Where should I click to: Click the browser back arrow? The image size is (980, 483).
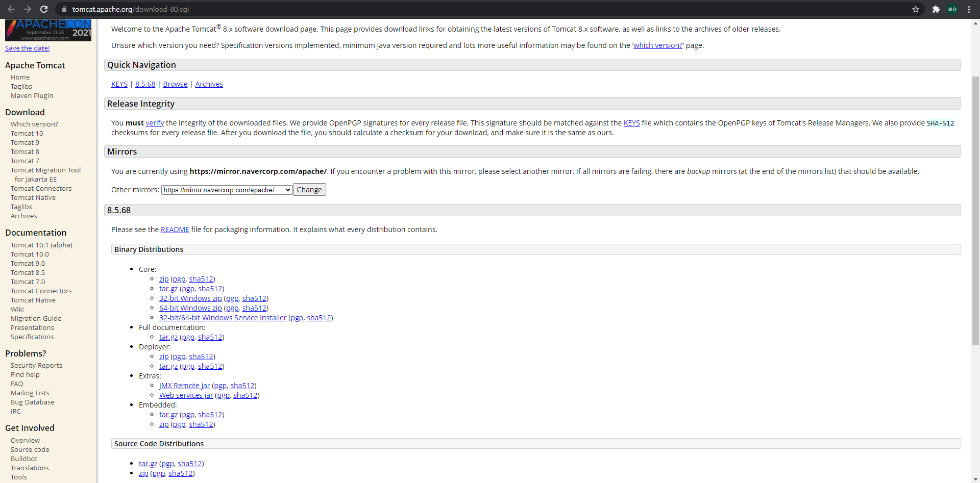tap(11, 9)
